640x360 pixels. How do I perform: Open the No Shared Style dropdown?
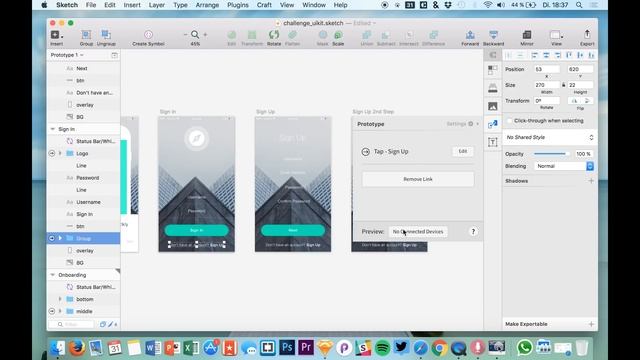550,138
